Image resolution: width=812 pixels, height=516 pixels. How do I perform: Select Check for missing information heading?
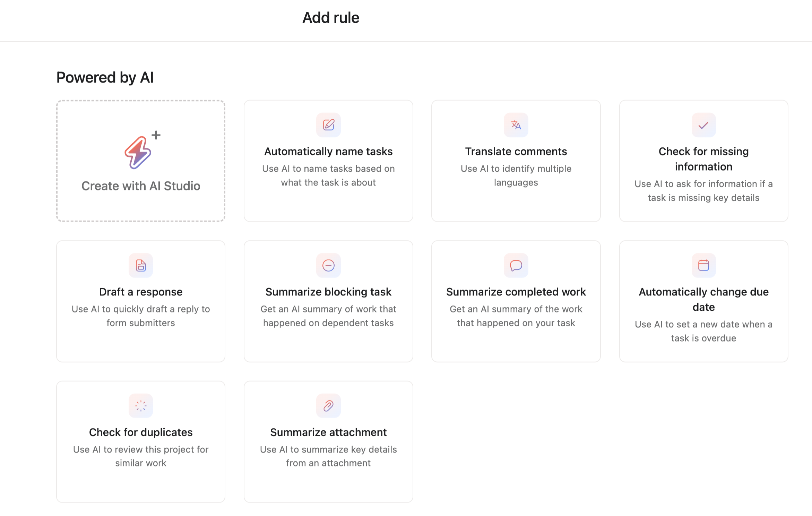(703, 159)
